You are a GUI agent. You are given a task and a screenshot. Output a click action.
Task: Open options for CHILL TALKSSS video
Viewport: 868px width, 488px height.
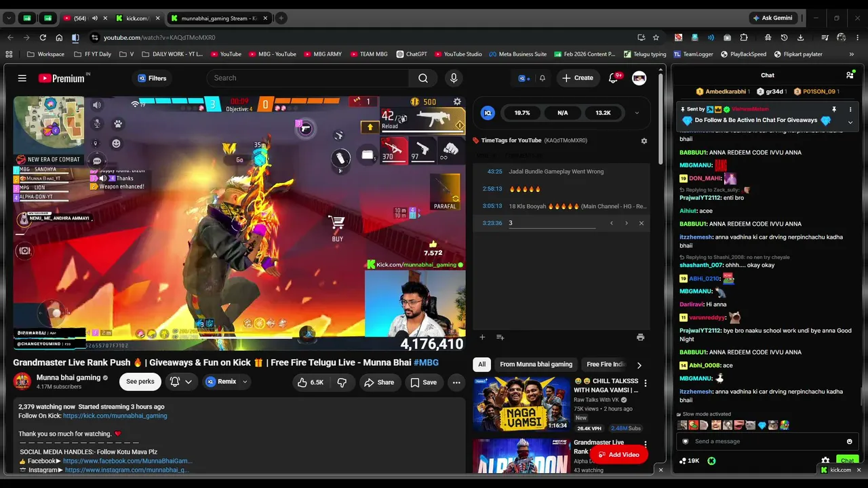pyautogui.click(x=645, y=384)
